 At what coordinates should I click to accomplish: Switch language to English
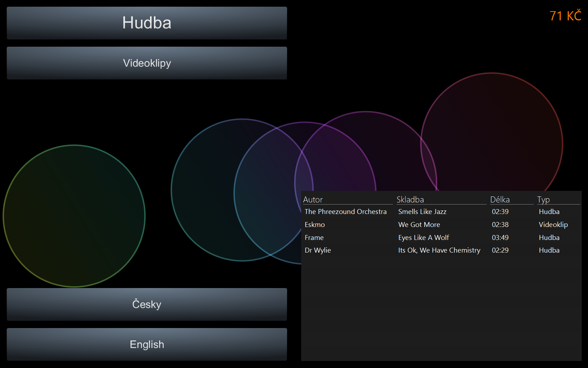point(147,344)
